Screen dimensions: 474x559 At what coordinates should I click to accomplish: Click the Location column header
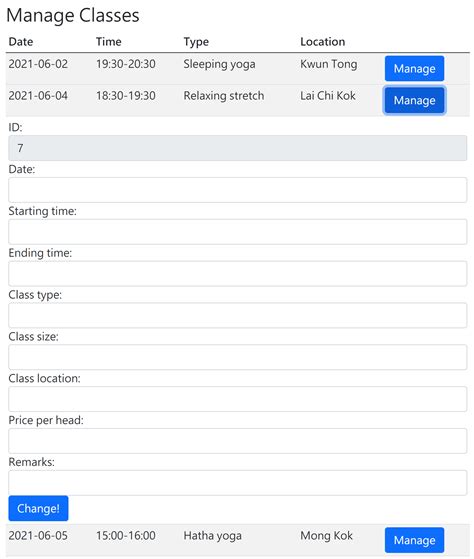pos(323,42)
